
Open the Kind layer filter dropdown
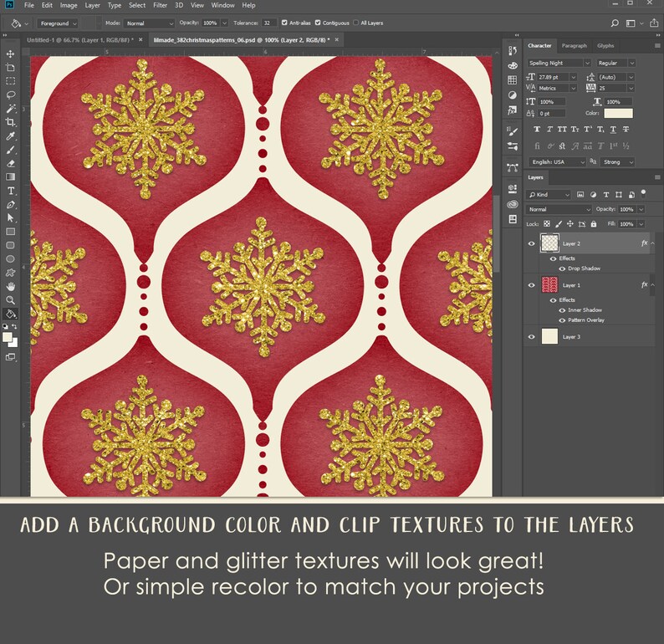[x=548, y=194]
